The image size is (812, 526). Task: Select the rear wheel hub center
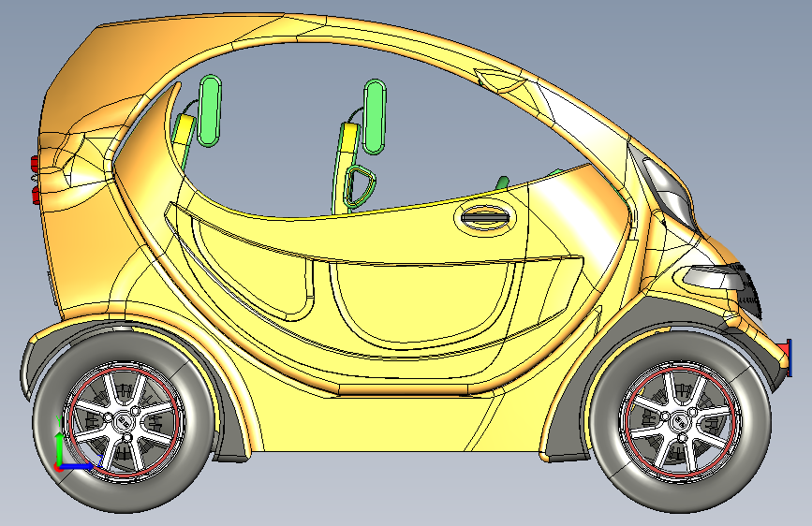click(x=122, y=422)
